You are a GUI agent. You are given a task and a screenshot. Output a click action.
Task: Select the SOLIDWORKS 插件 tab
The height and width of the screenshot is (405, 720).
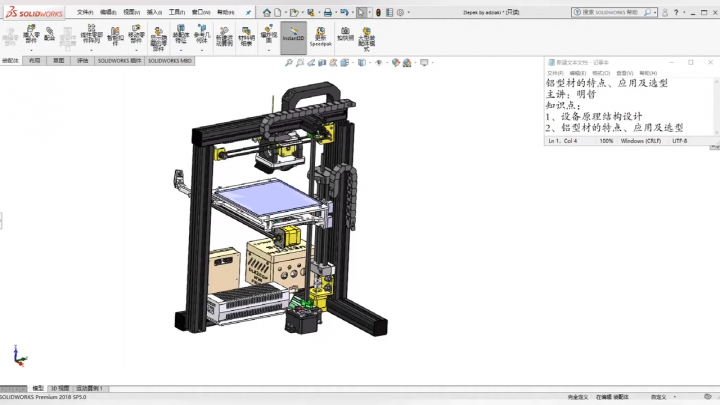point(119,61)
